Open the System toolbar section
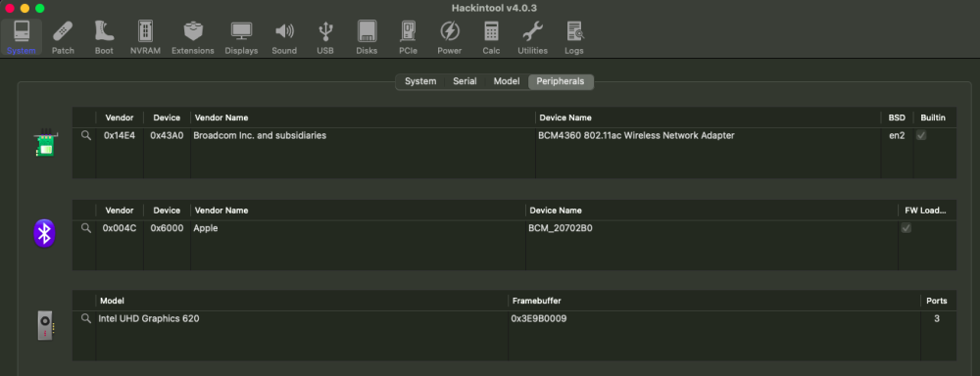This screenshot has width=980, height=376. click(22, 37)
